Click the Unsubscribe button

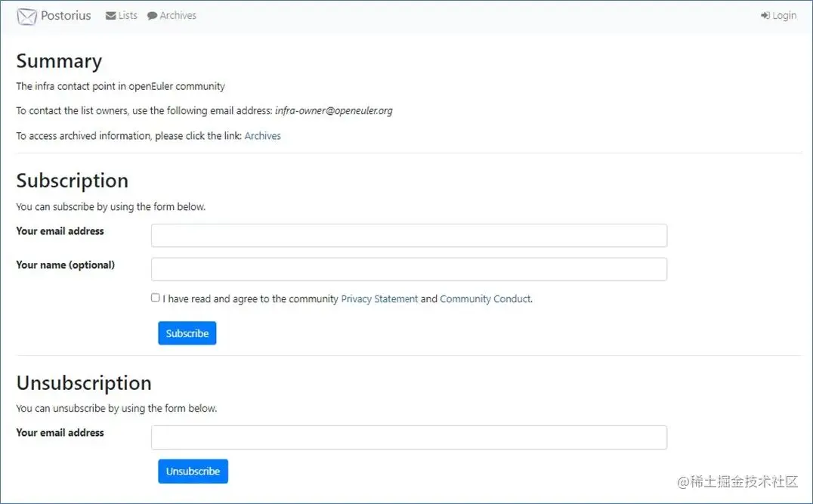[x=193, y=471]
